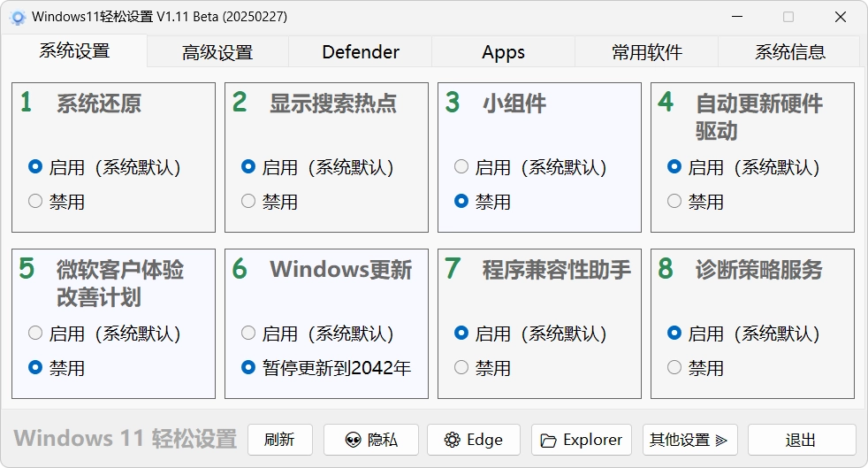Click the 小组件 heading text
868x468 pixels.
click(514, 103)
